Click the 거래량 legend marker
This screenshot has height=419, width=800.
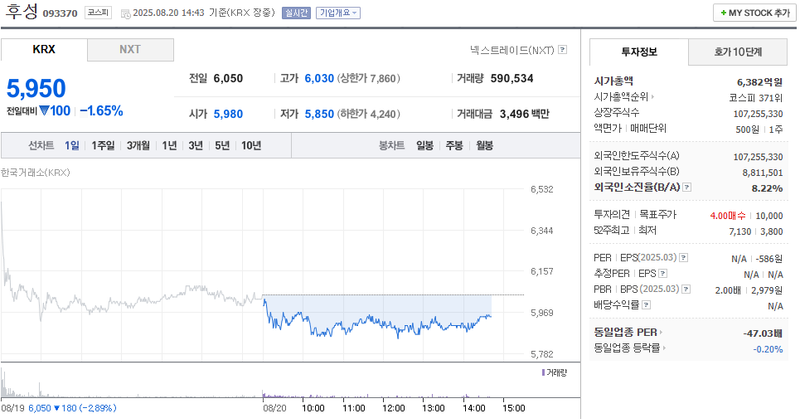tap(543, 373)
